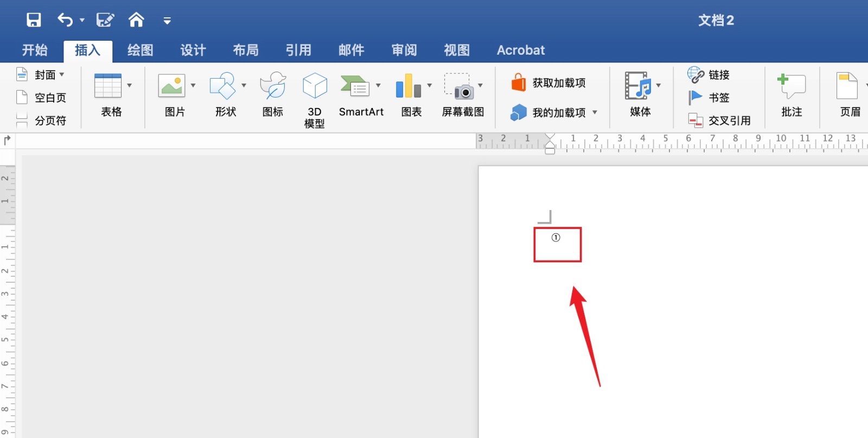
Task: Insert a 分页符 page break
Action: tap(41, 120)
